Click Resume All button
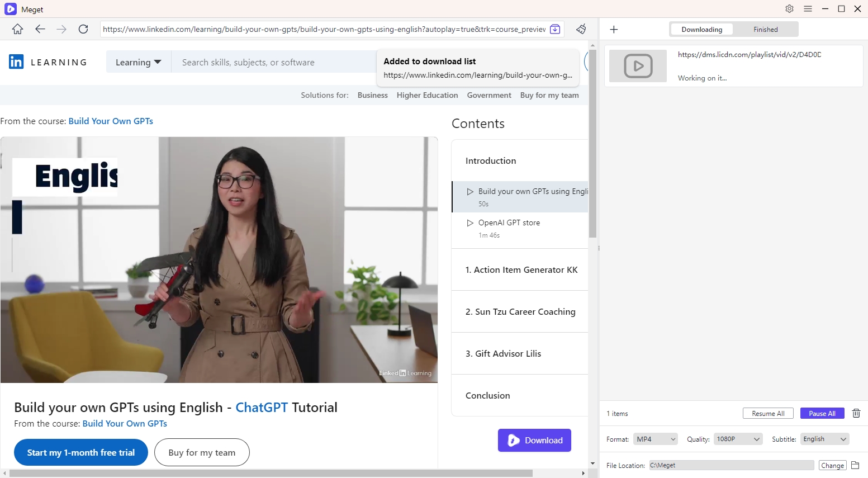The height and width of the screenshot is (478, 868). click(x=768, y=413)
